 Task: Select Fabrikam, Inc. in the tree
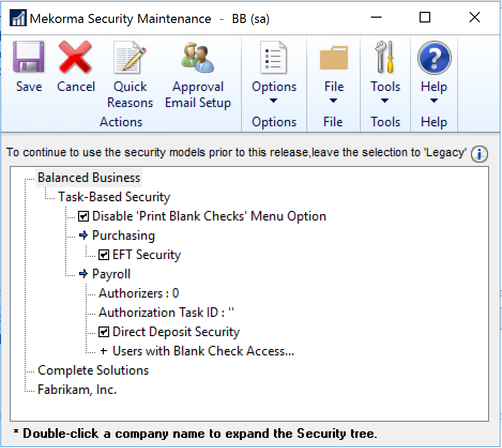[x=77, y=390]
